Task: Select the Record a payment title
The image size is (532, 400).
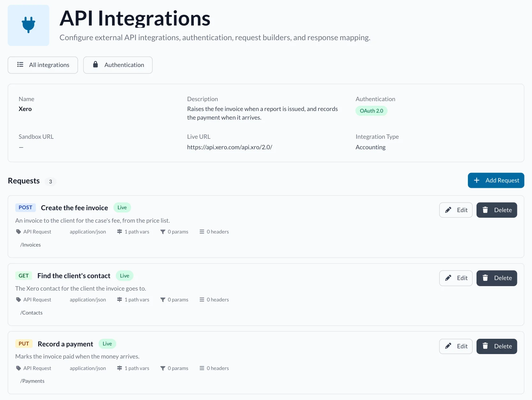Action: (65, 344)
